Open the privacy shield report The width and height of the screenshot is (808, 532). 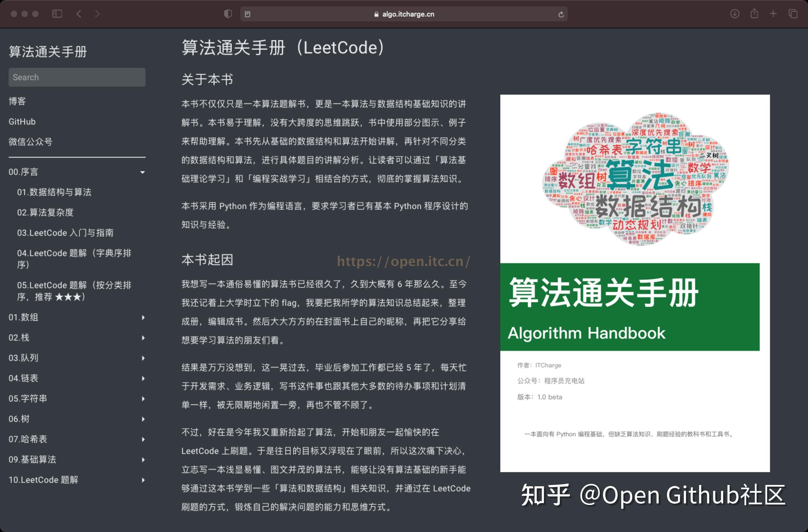[x=228, y=14]
